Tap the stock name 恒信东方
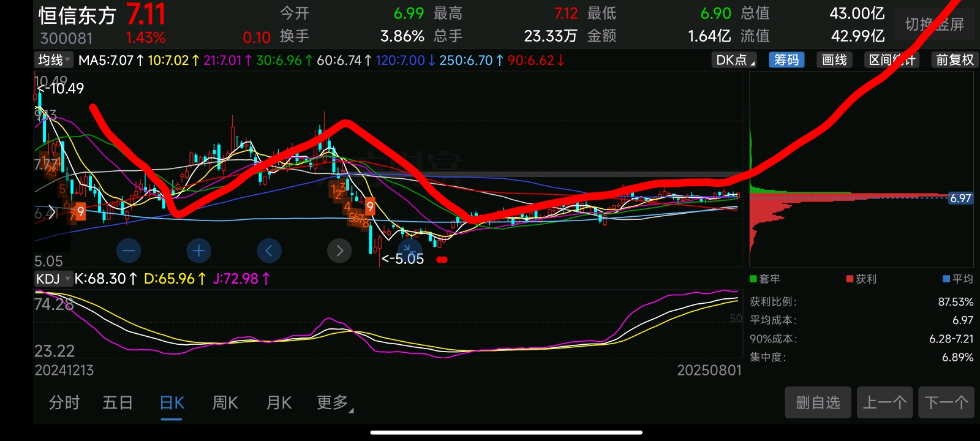Image resolution: width=980 pixels, height=441 pixels. click(x=77, y=16)
